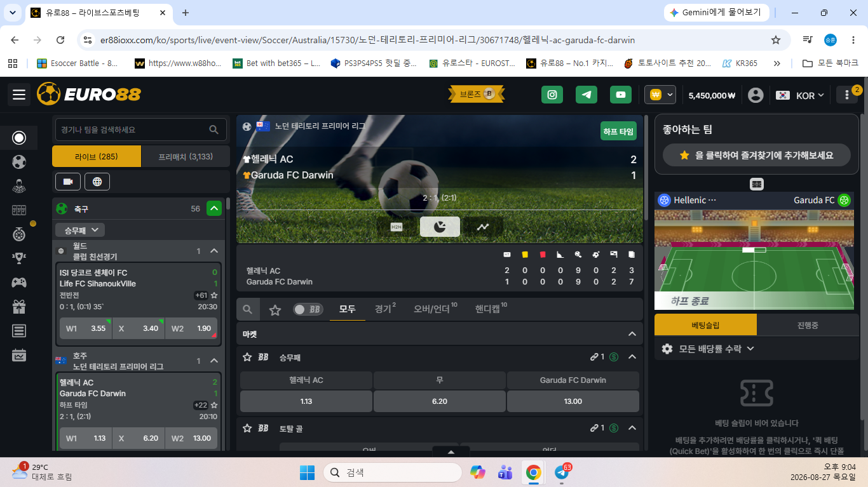Open the won currency wallet dropdown
The image size is (868, 487).
661,95
